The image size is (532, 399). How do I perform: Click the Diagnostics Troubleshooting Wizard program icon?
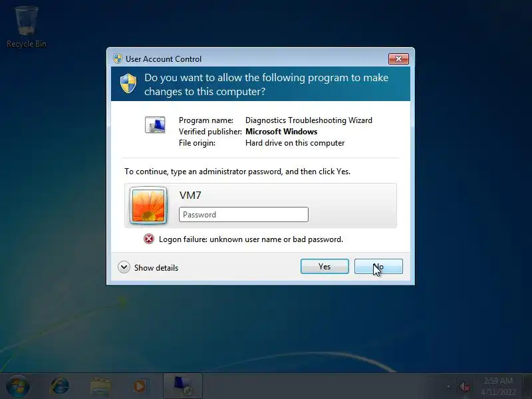pyautogui.click(x=155, y=124)
